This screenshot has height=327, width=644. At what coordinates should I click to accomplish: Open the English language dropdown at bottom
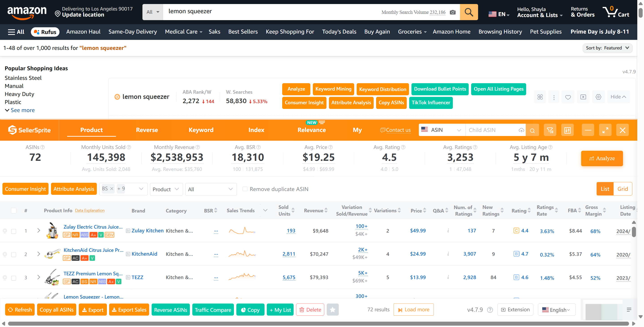[557, 310]
